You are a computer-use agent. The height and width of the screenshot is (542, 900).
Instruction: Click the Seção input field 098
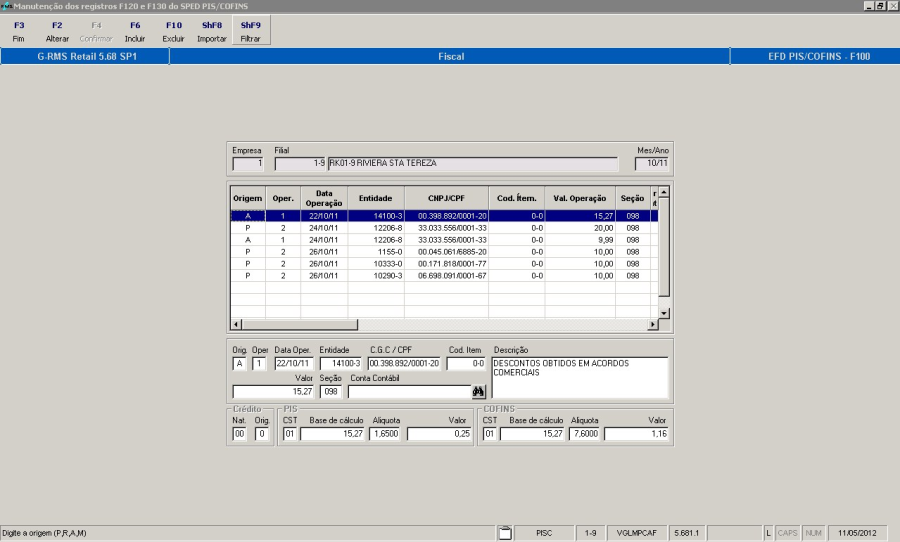(331, 392)
